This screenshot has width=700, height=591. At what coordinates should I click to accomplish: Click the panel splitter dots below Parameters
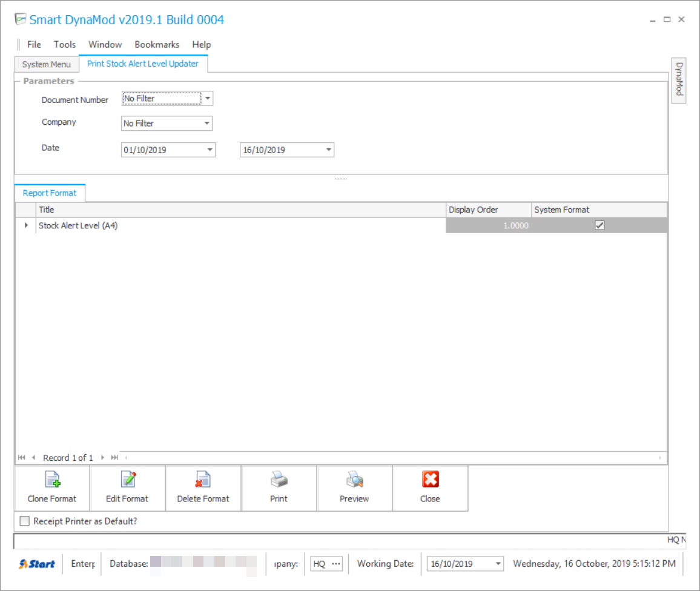pos(341,179)
